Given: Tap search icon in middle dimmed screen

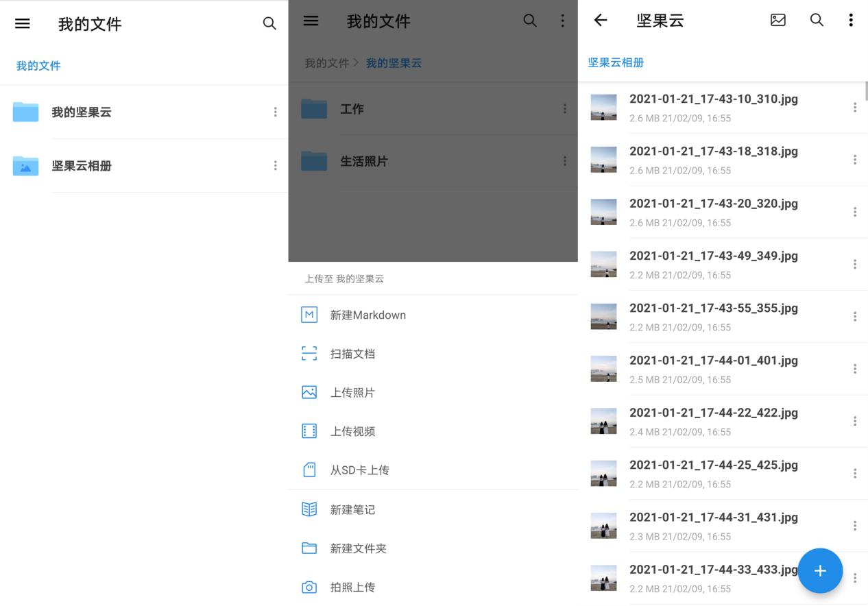Looking at the screenshot, I should pyautogui.click(x=530, y=21).
